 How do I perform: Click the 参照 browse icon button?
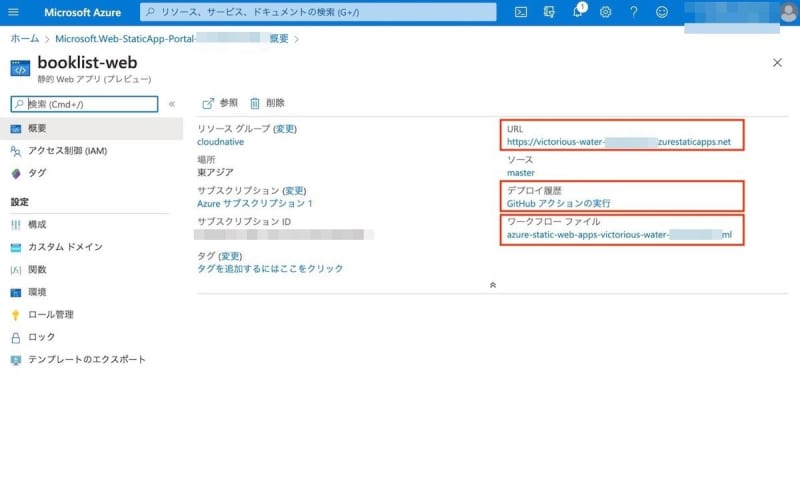coord(220,103)
